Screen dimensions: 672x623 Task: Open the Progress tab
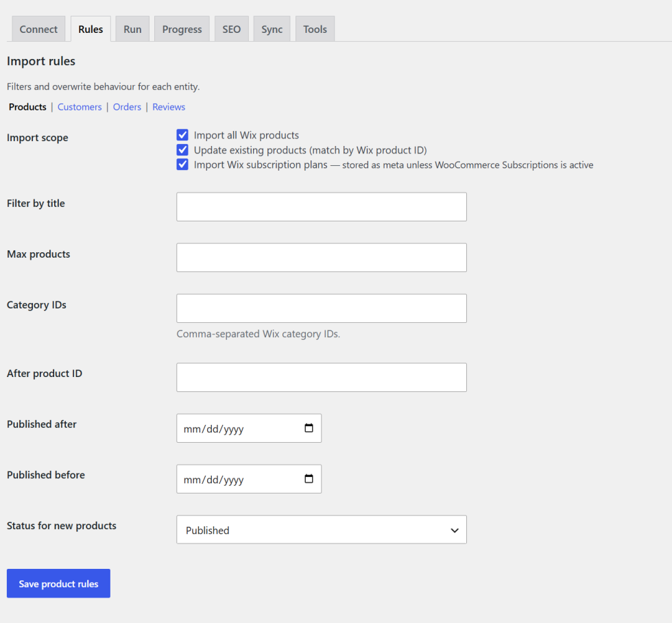point(182,29)
